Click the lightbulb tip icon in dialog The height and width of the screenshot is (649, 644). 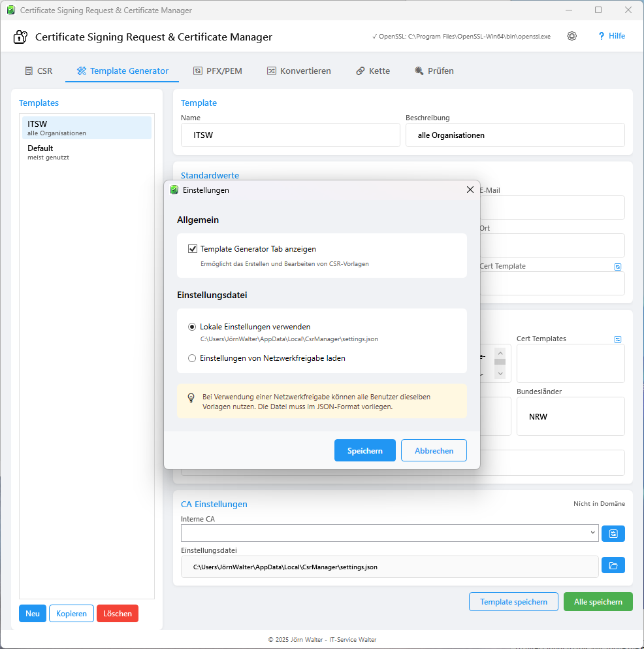click(190, 397)
